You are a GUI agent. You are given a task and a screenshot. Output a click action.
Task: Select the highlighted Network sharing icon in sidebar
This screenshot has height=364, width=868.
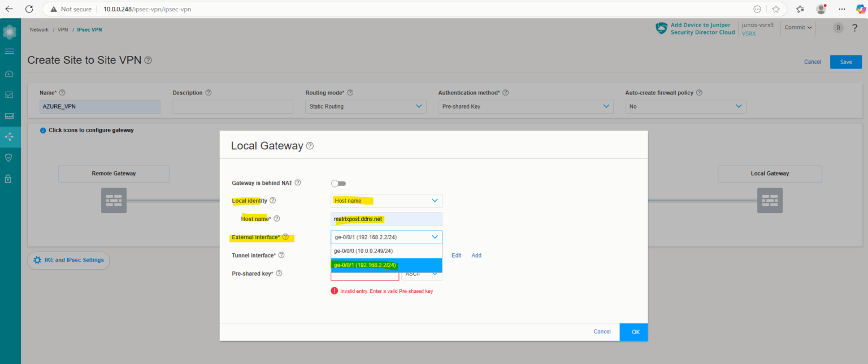9,136
